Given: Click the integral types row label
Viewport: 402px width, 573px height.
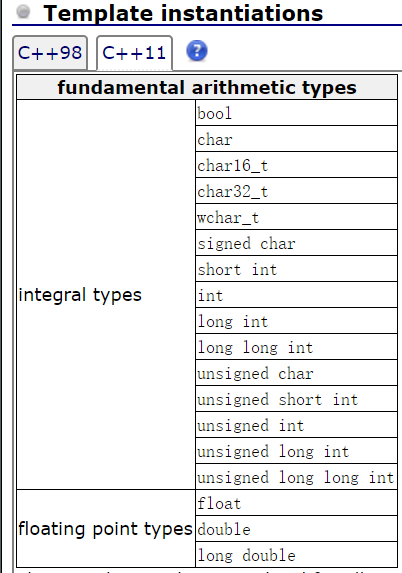Looking at the screenshot, I should [80, 295].
